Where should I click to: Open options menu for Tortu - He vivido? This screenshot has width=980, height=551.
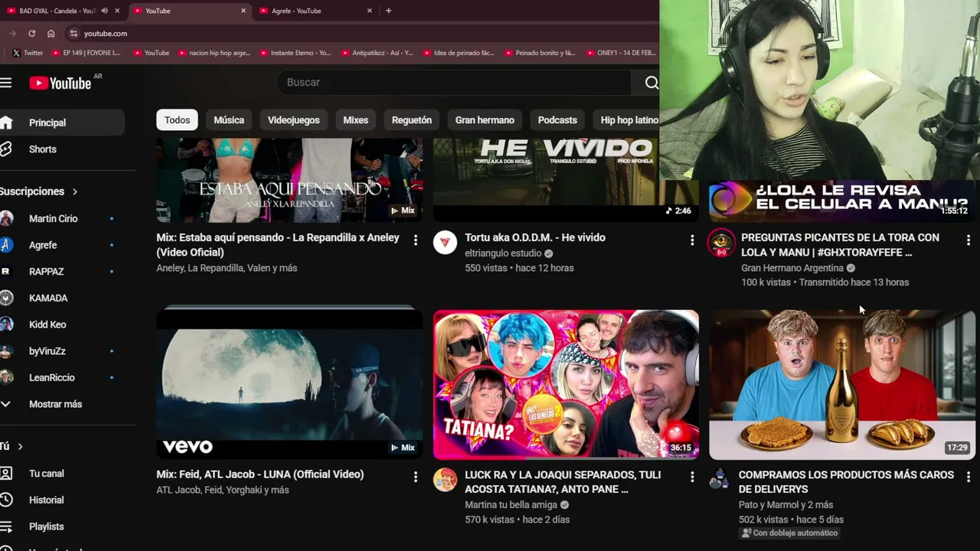(x=692, y=240)
